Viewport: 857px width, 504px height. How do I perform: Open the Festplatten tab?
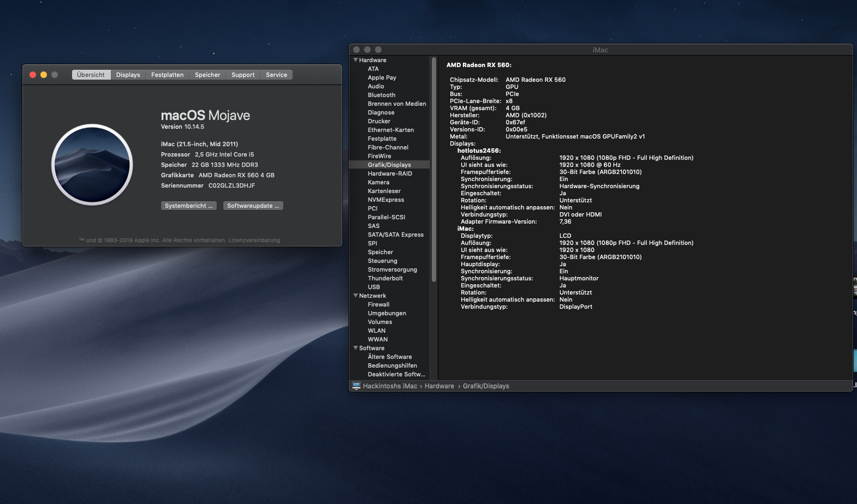click(x=168, y=75)
